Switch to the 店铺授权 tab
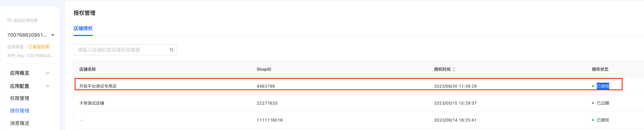Image resolution: width=644 pixels, height=130 pixels. [83, 29]
